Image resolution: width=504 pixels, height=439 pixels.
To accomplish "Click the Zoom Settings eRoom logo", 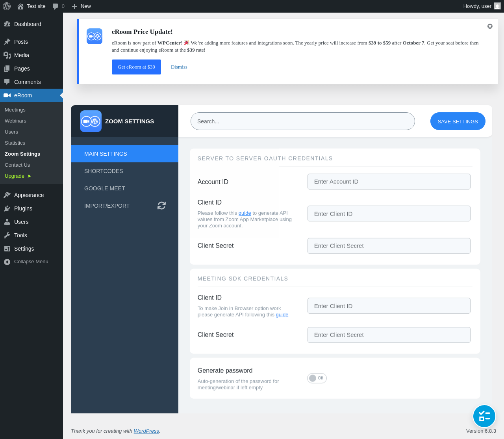I will [x=91, y=121].
